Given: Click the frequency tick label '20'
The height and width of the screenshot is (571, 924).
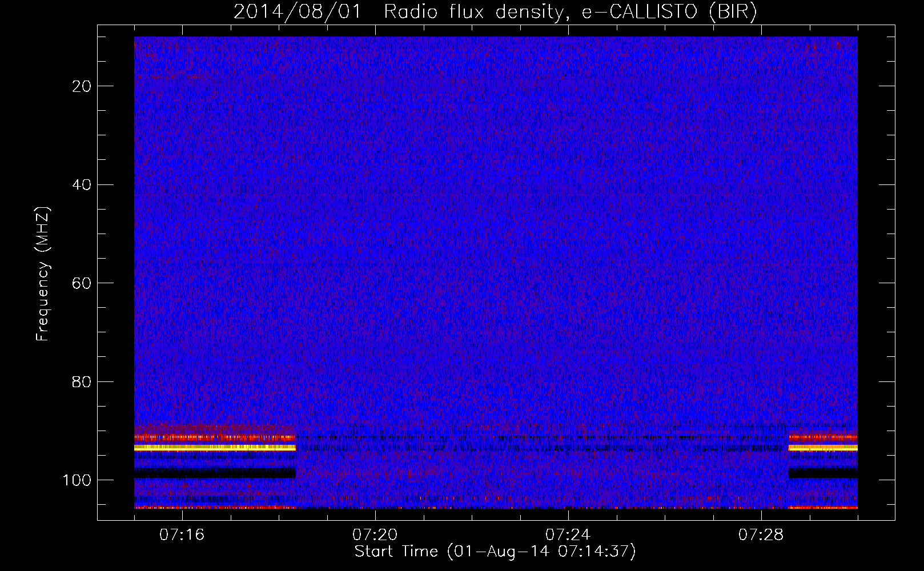Looking at the screenshot, I should 81,86.
